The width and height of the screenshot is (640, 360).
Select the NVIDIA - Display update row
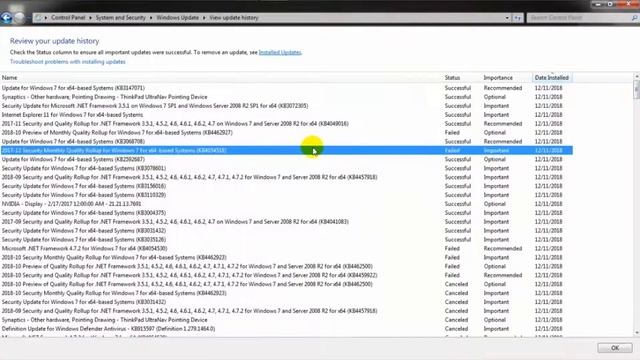pyautogui.click(x=287, y=204)
